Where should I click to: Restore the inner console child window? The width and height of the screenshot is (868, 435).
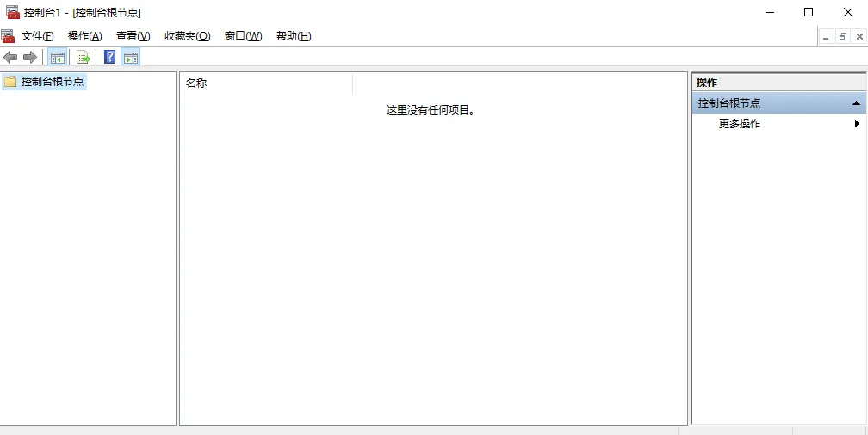point(842,36)
